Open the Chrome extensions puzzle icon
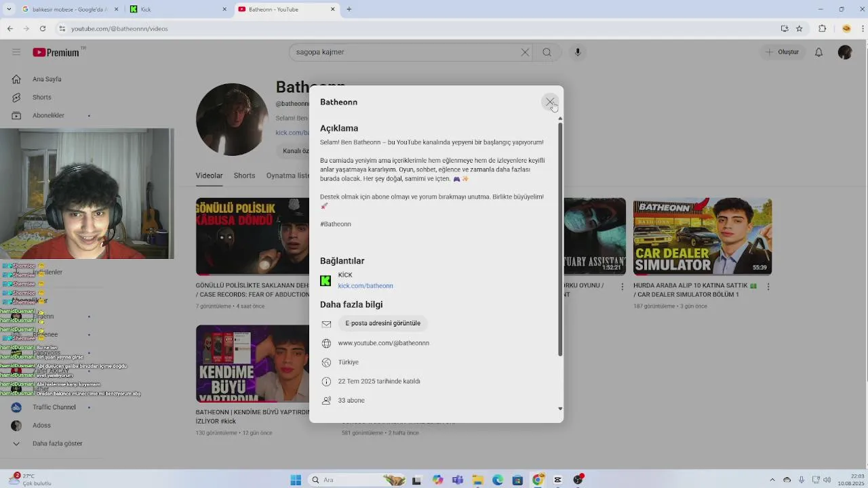 823,28
